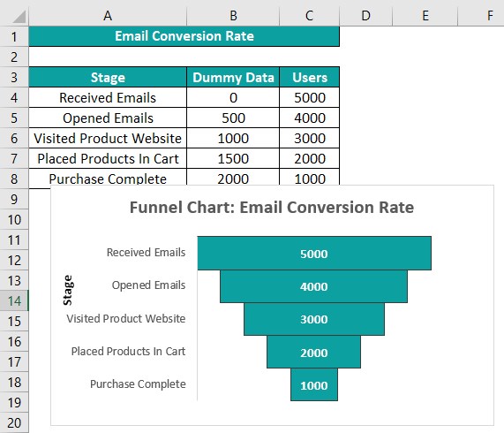Select the 2000 funnel bar
The image size is (504, 433).
[313, 352]
